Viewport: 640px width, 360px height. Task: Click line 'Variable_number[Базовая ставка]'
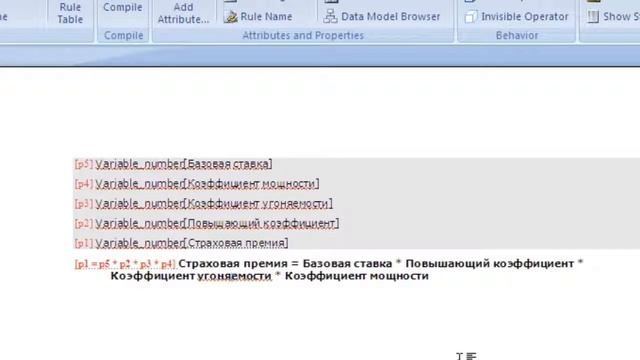click(x=184, y=164)
